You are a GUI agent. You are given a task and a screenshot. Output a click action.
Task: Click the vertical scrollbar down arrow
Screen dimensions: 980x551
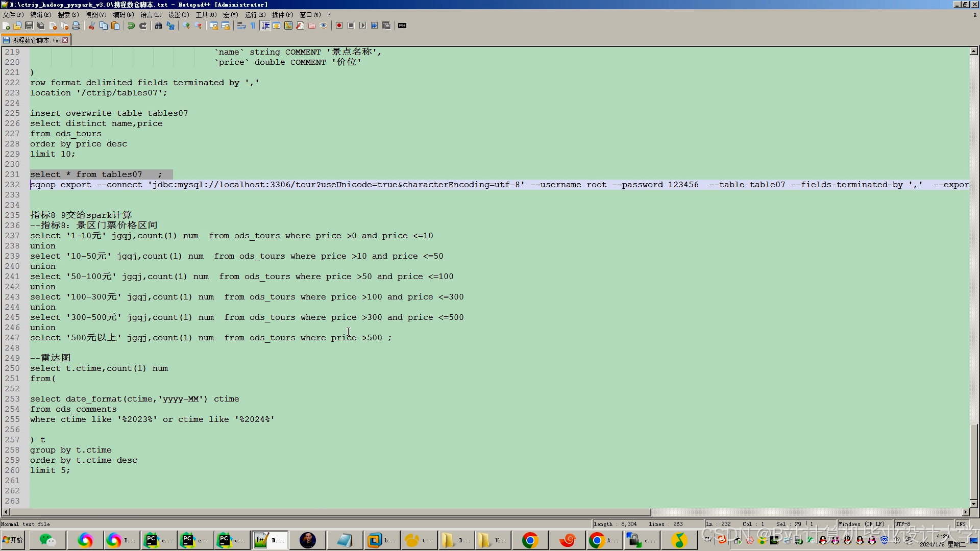(974, 504)
